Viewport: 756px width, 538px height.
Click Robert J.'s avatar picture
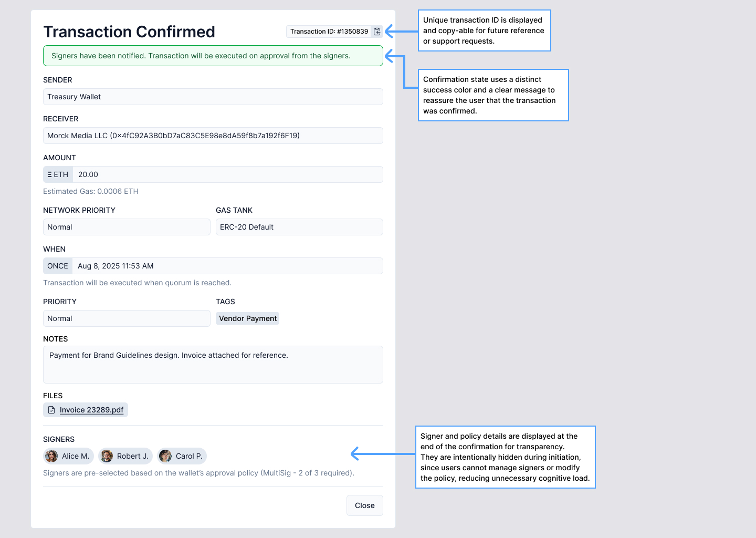107,456
